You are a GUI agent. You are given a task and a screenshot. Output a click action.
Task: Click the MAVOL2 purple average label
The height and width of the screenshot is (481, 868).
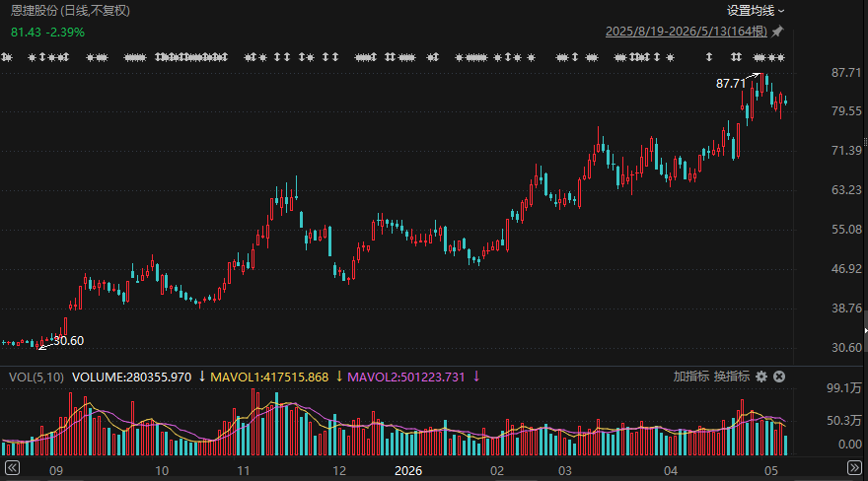pyautogui.click(x=405, y=378)
